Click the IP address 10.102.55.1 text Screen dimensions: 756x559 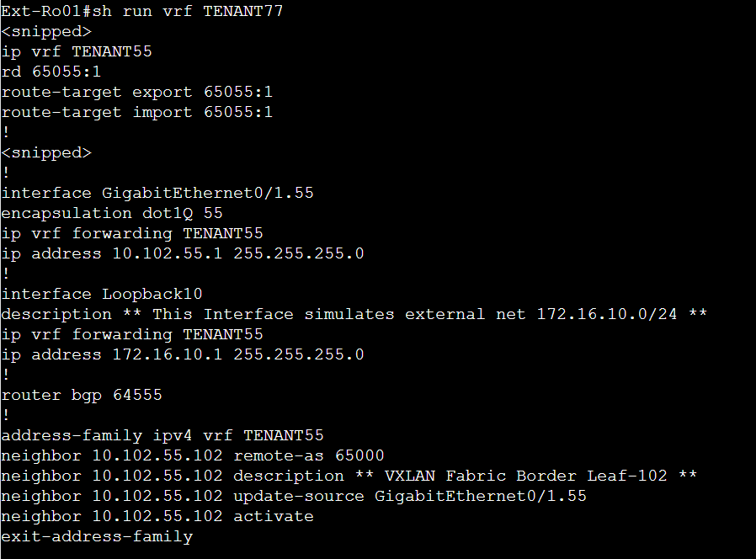tap(168, 253)
